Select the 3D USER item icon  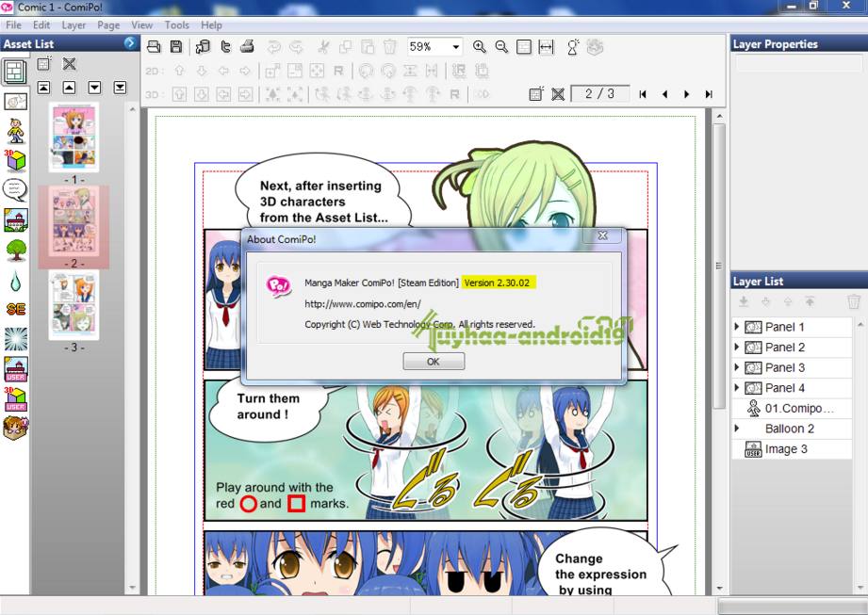pyautogui.click(x=15, y=398)
